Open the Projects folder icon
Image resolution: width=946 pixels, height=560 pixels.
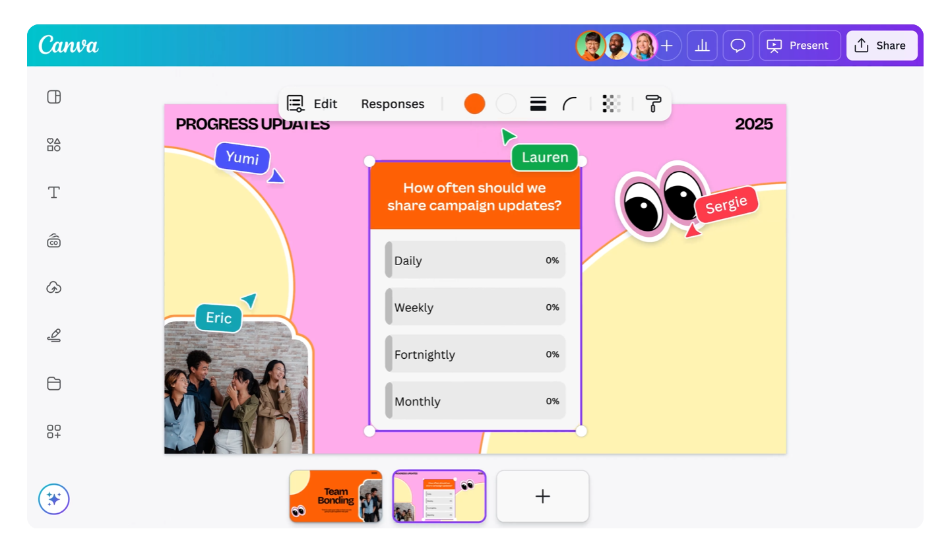[54, 383]
